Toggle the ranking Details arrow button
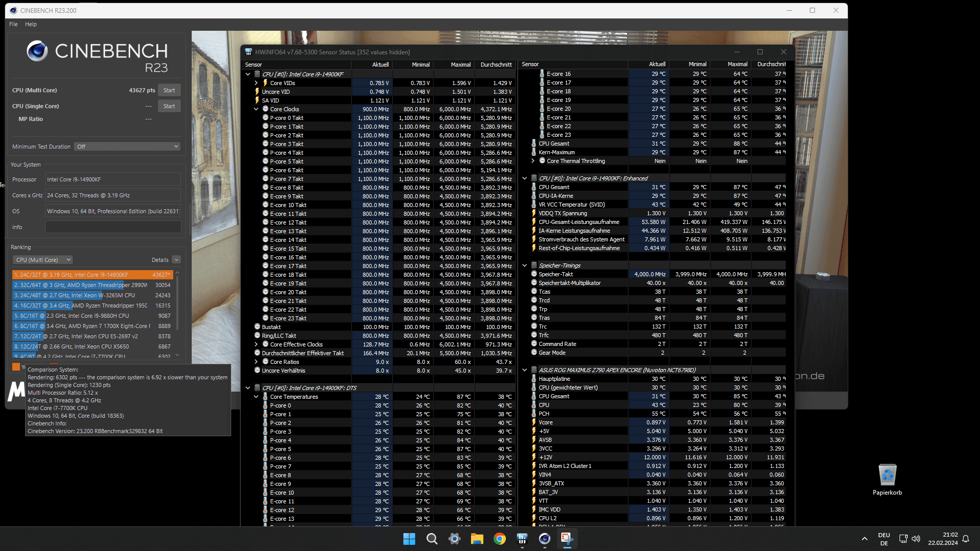Image resolution: width=980 pixels, height=551 pixels. [176, 260]
